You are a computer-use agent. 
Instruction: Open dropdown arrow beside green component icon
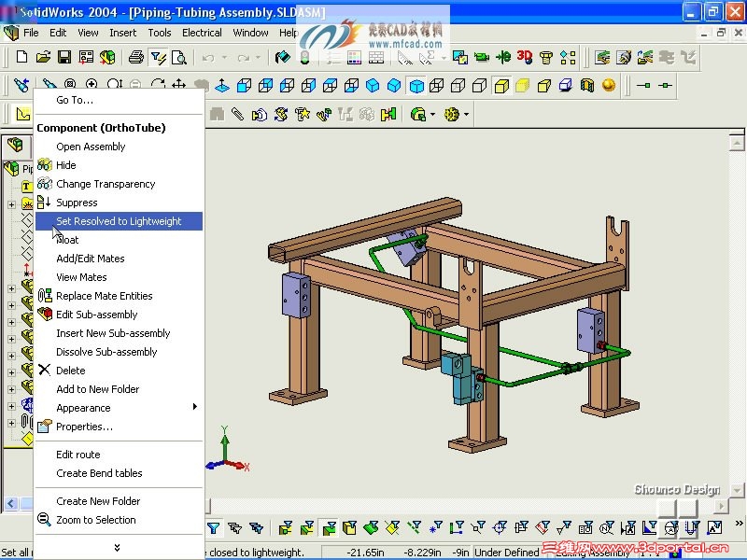(432, 114)
